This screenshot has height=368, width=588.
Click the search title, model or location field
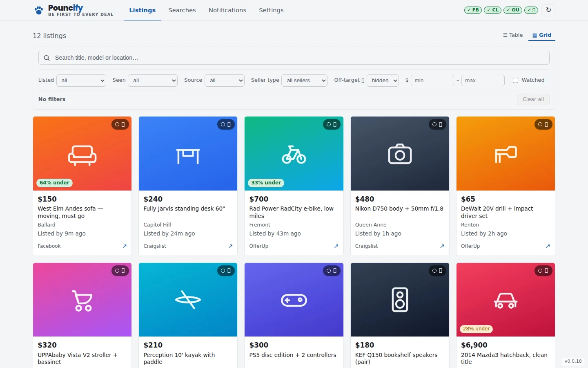point(294,58)
